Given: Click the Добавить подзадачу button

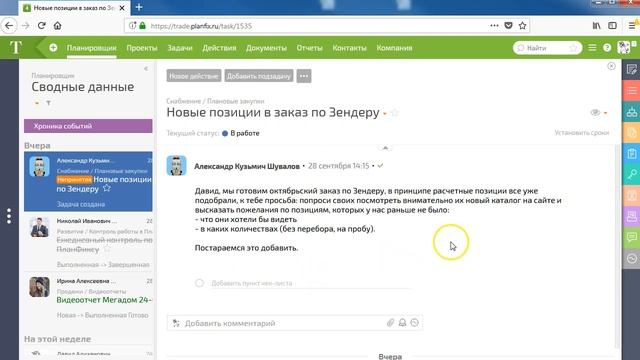Looking at the screenshot, I should tap(259, 76).
